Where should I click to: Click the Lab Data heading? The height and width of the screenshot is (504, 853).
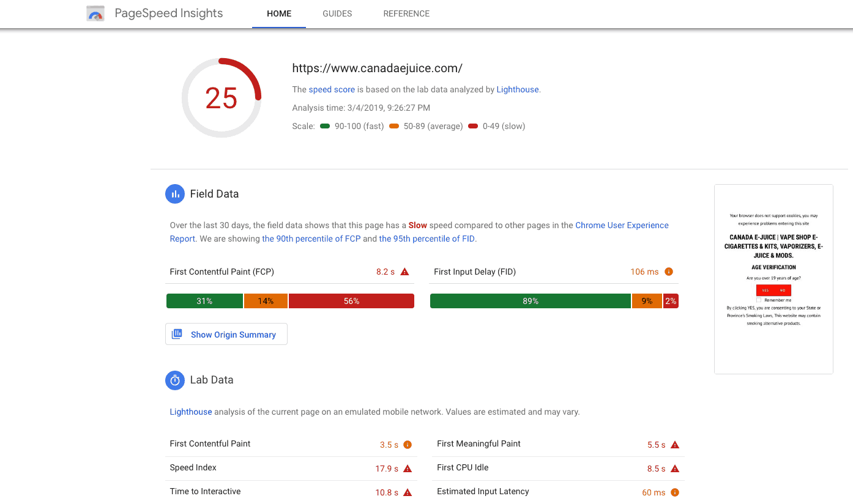pos(212,380)
